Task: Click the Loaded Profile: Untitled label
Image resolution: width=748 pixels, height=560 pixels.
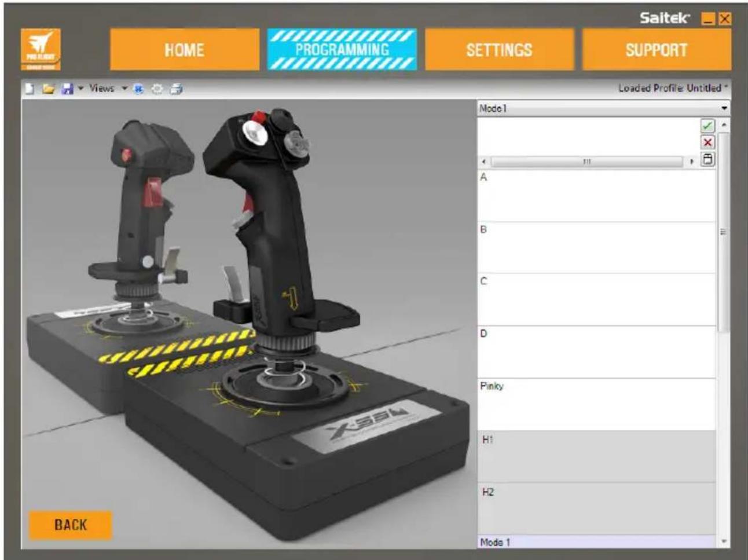Action: (673, 89)
